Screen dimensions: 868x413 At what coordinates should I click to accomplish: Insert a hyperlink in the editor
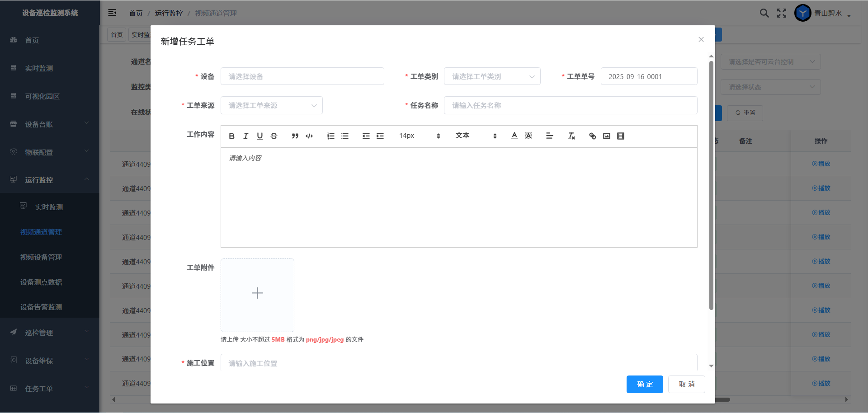(592, 136)
